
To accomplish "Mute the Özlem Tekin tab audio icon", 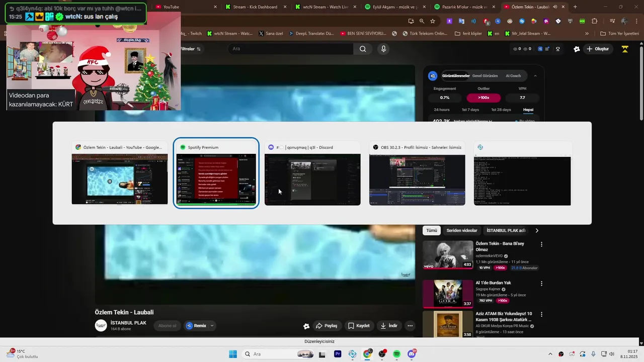I will [555, 7].
